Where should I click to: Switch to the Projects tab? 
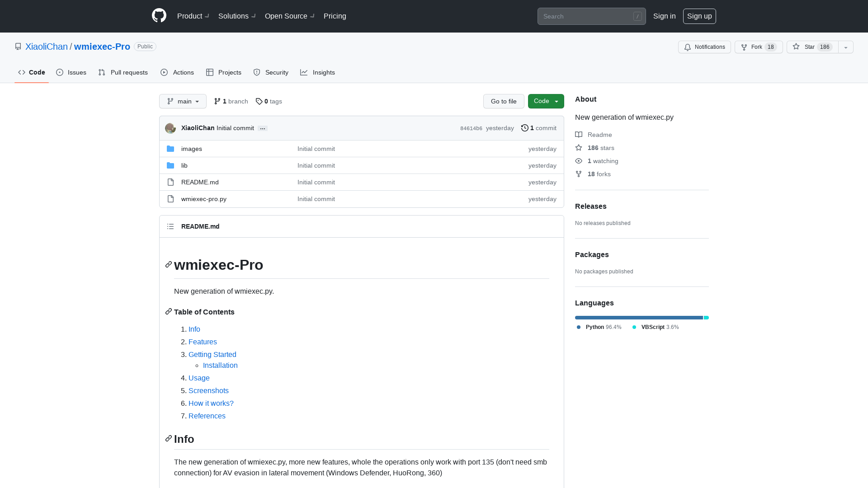[x=224, y=72]
